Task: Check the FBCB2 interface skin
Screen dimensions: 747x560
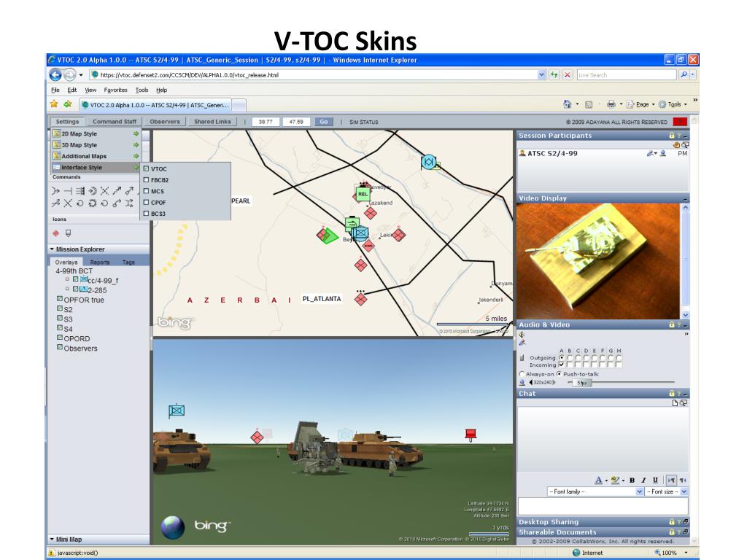Action: [146, 180]
